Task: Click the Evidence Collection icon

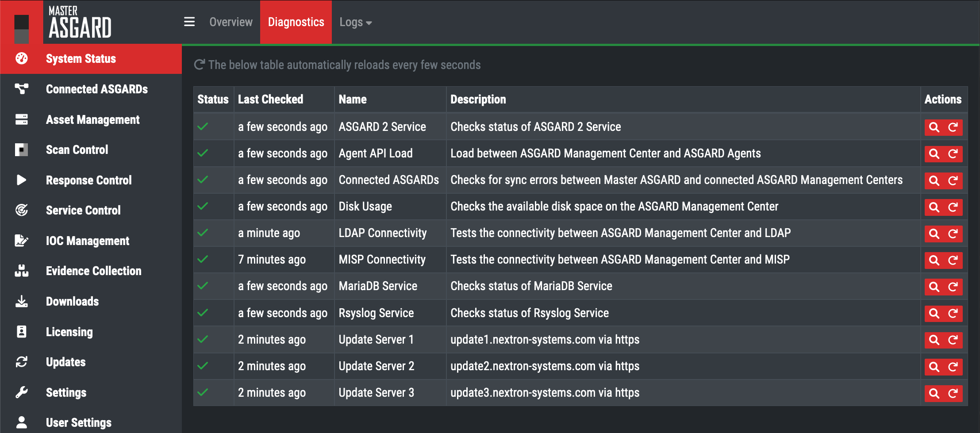Action: coord(21,271)
